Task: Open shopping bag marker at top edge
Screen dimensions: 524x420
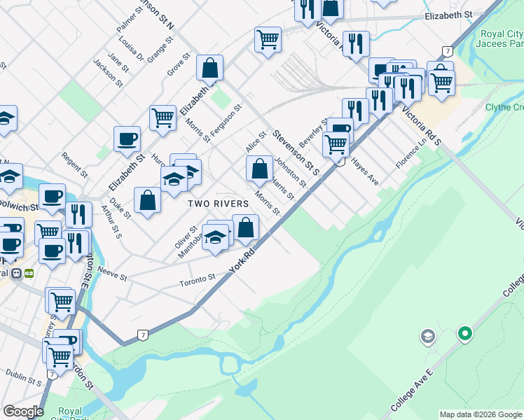Action: (330, 9)
